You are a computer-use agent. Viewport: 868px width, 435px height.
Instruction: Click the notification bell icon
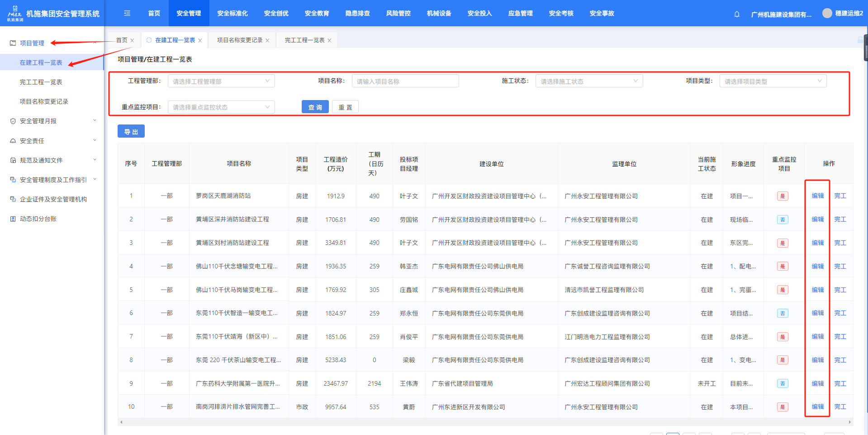point(737,14)
